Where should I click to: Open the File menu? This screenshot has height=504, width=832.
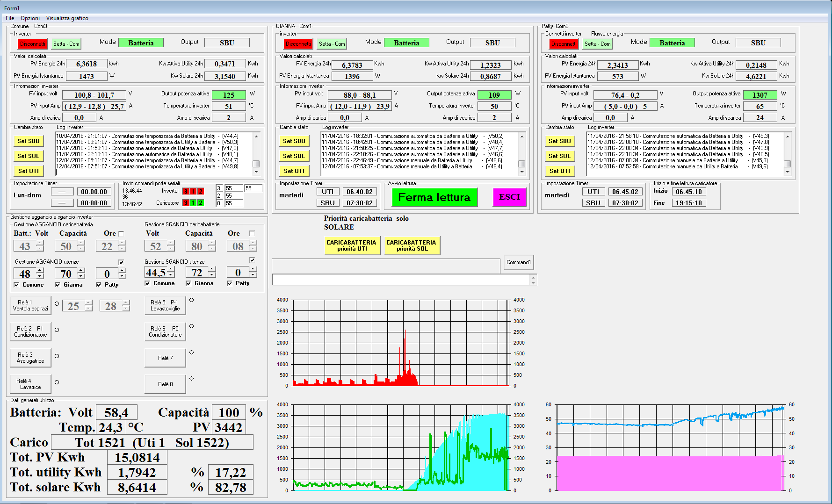(10, 18)
